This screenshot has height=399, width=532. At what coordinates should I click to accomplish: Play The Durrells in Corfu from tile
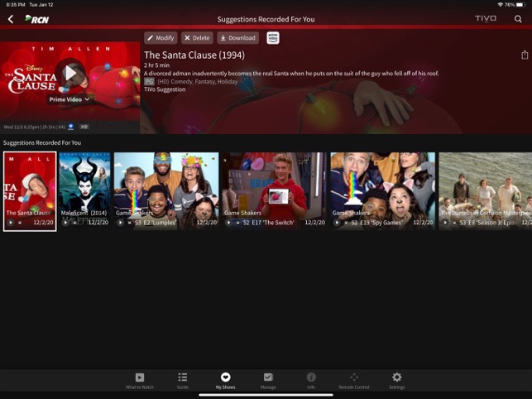point(445,223)
